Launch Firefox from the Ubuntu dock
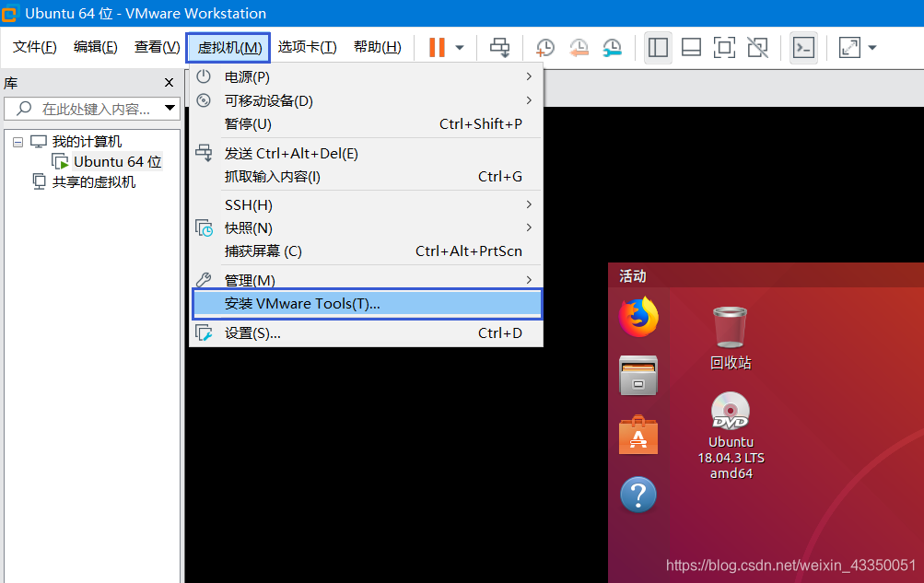Image resolution: width=924 pixels, height=583 pixels. (x=638, y=317)
